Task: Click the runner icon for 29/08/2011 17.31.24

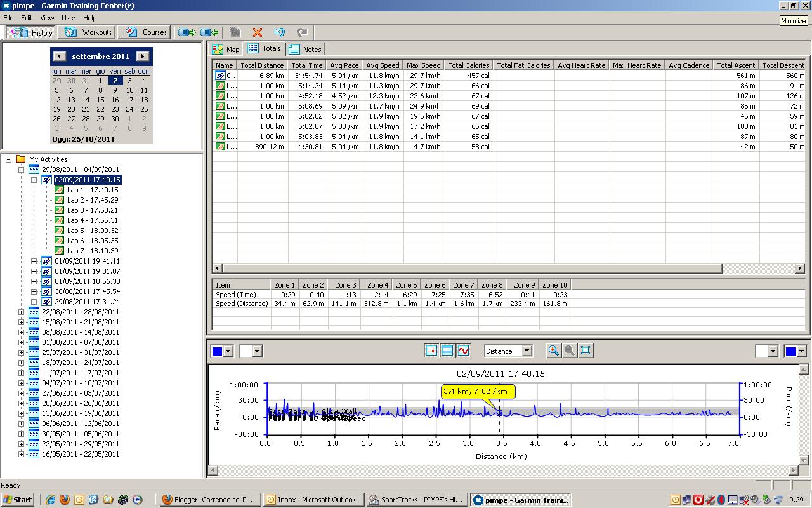Action: (46, 302)
